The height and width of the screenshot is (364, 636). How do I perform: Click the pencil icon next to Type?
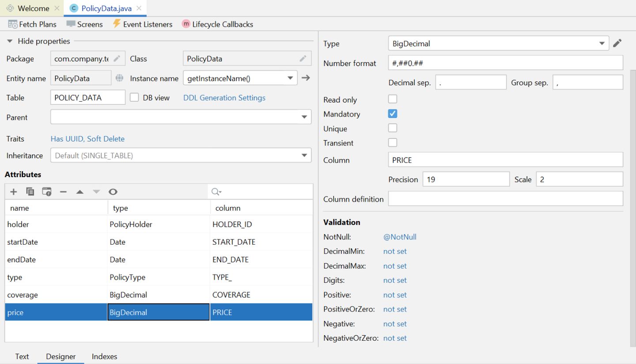pyautogui.click(x=617, y=43)
